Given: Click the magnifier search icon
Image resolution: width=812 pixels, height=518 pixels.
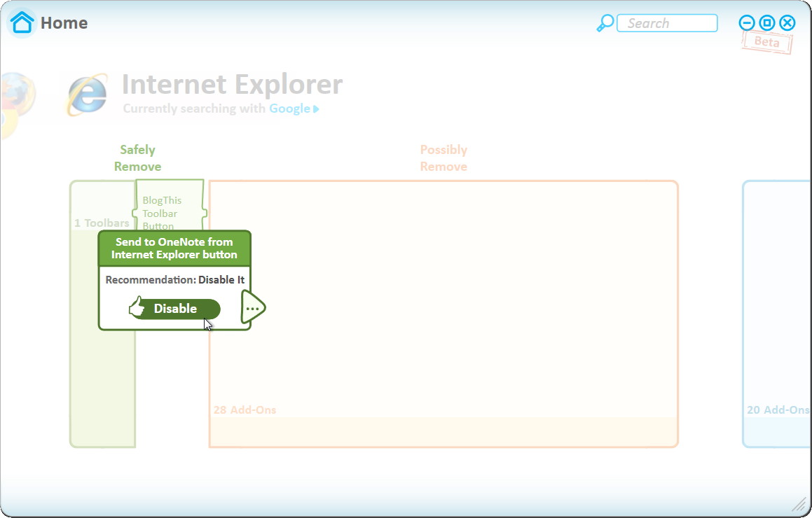Looking at the screenshot, I should coord(605,23).
